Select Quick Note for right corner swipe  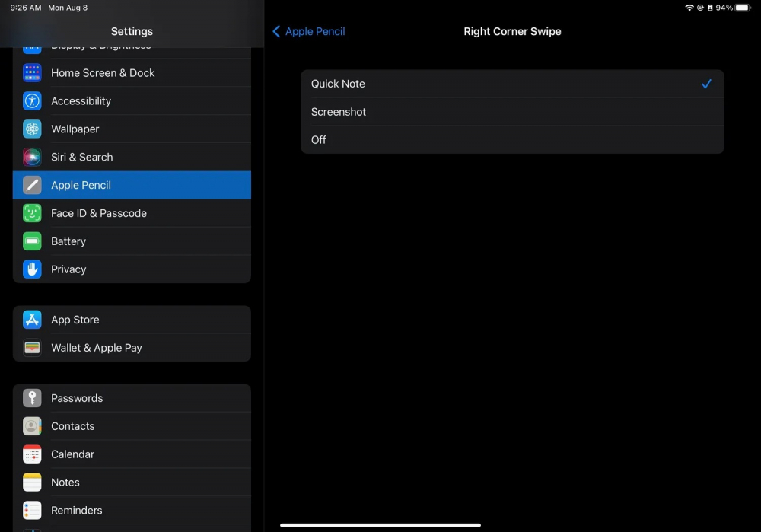(x=512, y=84)
